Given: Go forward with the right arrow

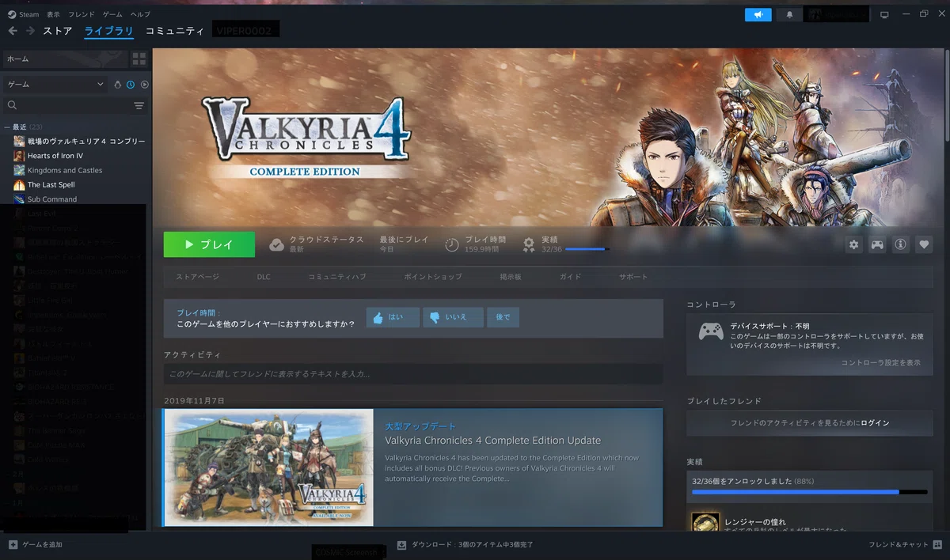Looking at the screenshot, I should click(30, 31).
